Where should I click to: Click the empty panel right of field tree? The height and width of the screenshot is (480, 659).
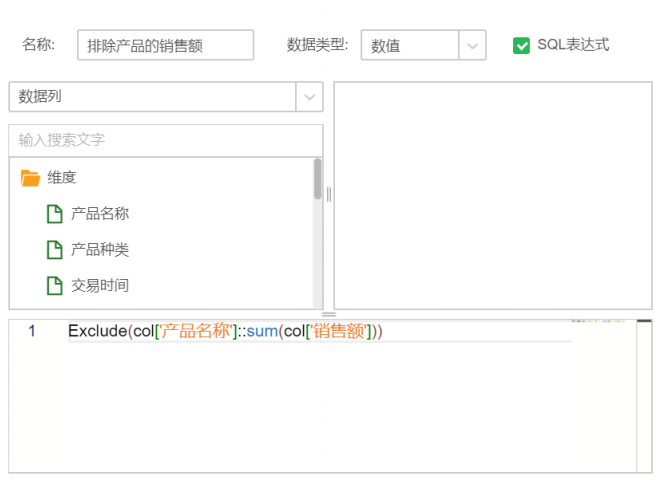click(492, 195)
